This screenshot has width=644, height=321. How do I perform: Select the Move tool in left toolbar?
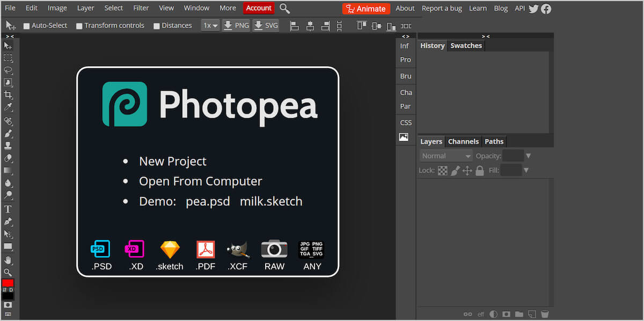8,46
